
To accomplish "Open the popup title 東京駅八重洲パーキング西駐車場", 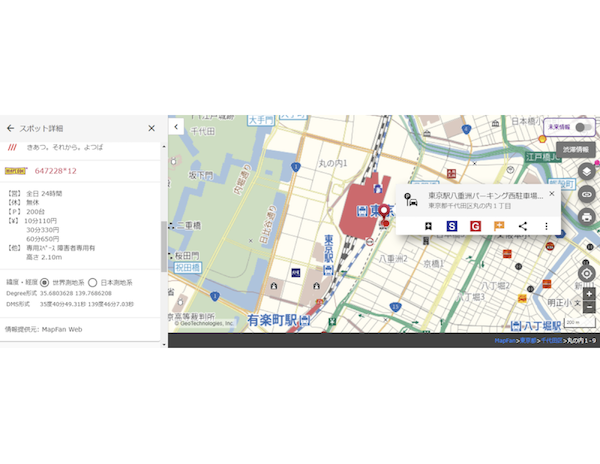I will click(486, 195).
